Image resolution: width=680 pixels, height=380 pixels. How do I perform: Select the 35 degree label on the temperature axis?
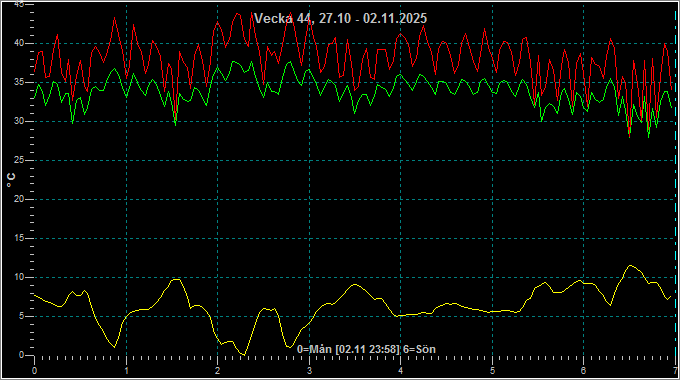pyautogui.click(x=19, y=82)
